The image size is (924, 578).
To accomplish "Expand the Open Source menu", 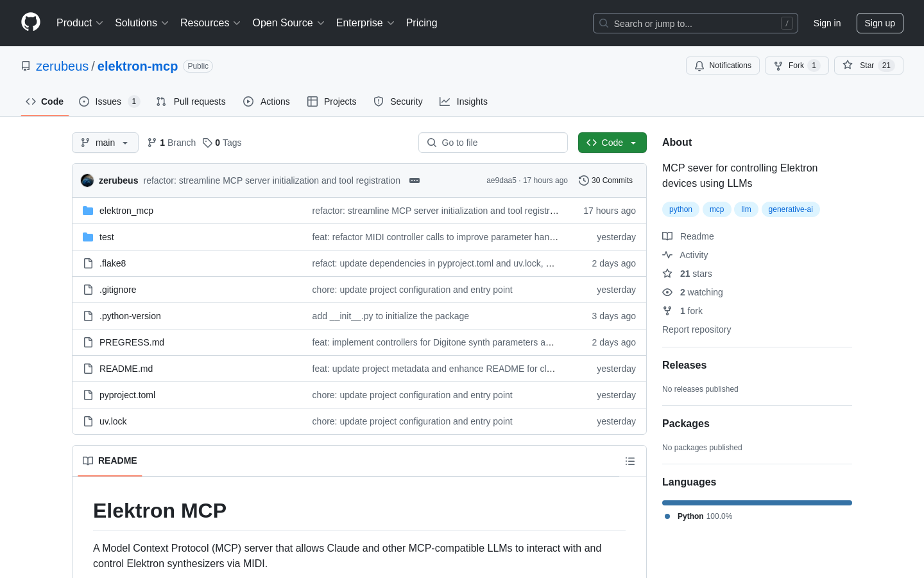I will (x=289, y=22).
